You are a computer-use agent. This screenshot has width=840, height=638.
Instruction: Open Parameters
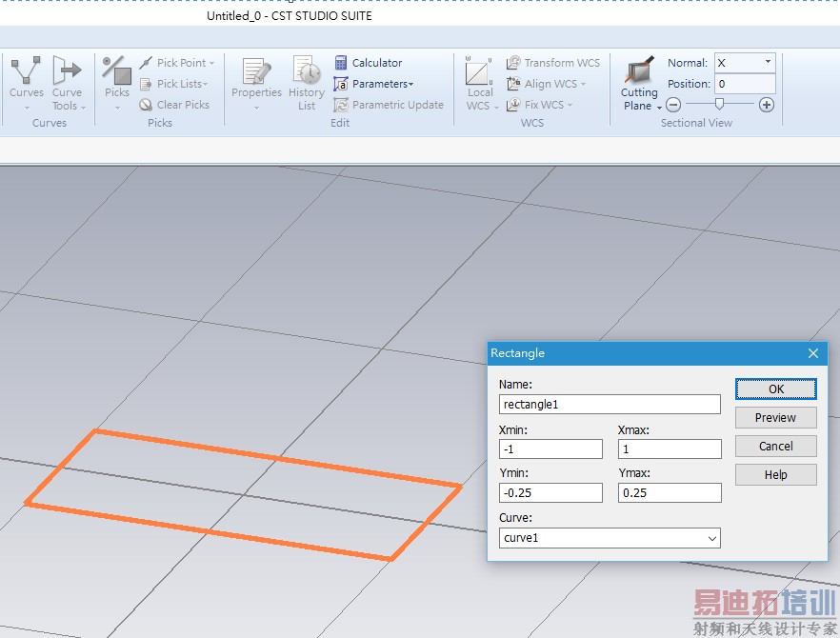(373, 84)
